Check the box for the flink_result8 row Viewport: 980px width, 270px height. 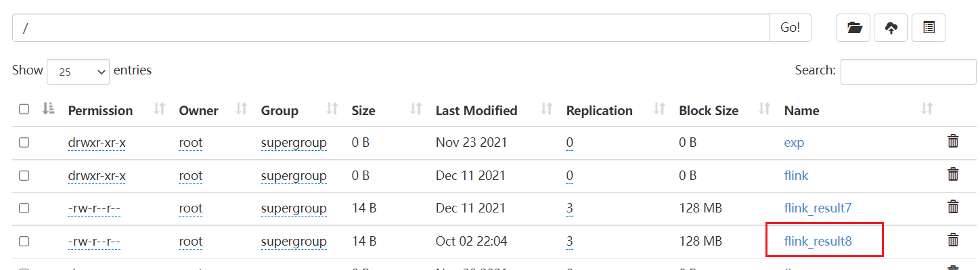(x=24, y=241)
